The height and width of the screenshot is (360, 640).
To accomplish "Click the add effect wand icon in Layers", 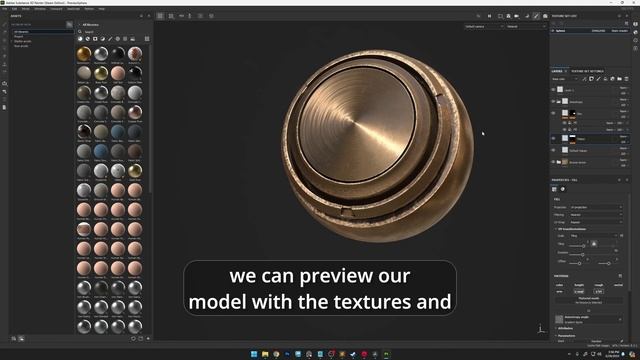I will click(x=584, y=79).
